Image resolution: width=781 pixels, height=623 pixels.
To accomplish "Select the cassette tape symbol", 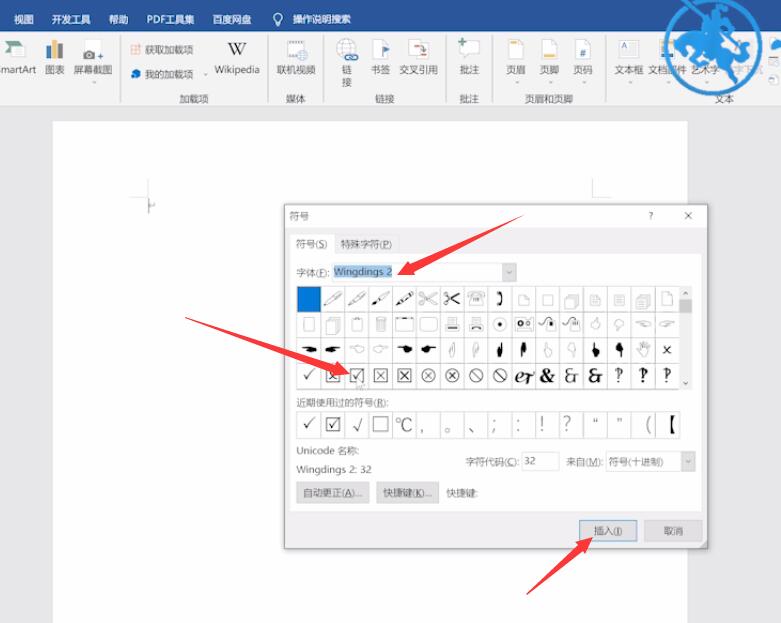I will coord(524,325).
